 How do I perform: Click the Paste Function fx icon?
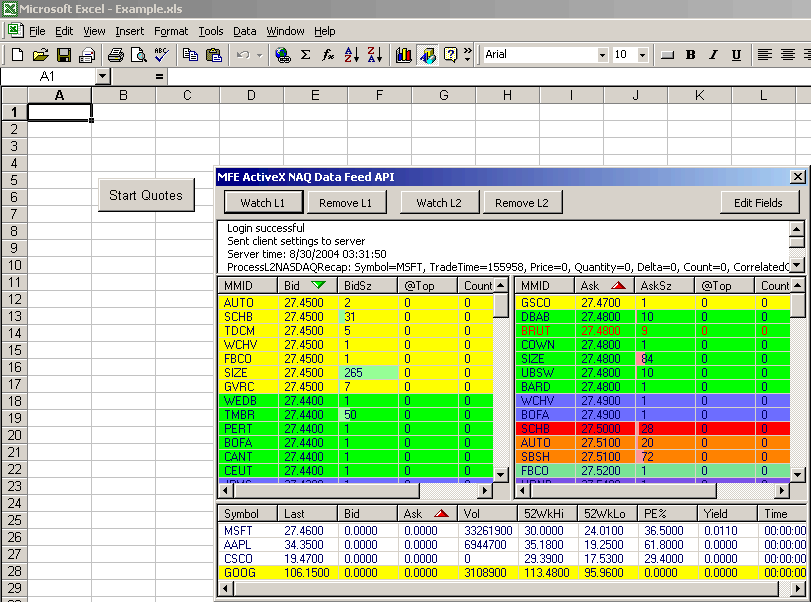coord(328,55)
